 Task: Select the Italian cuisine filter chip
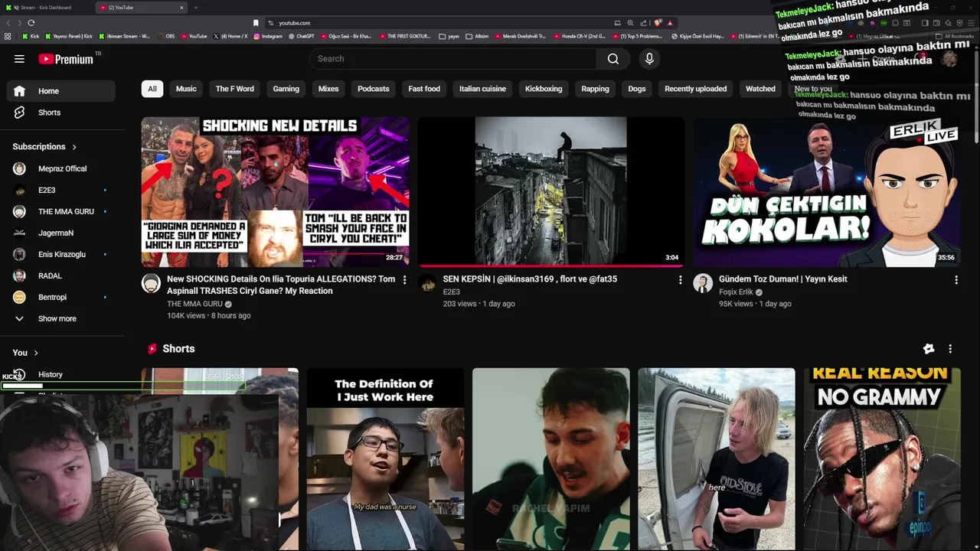pos(482,89)
